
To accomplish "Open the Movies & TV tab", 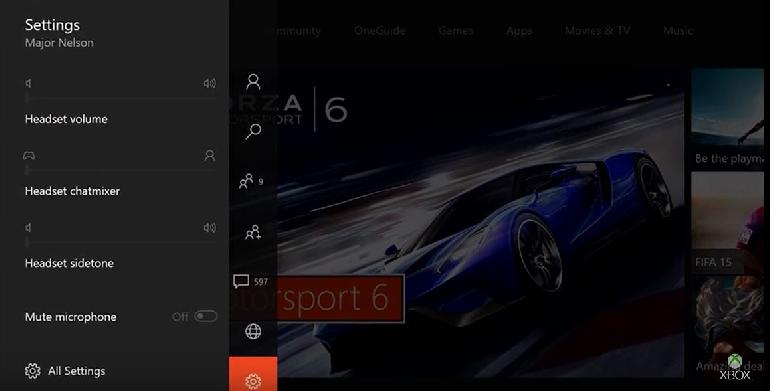I will (x=598, y=31).
